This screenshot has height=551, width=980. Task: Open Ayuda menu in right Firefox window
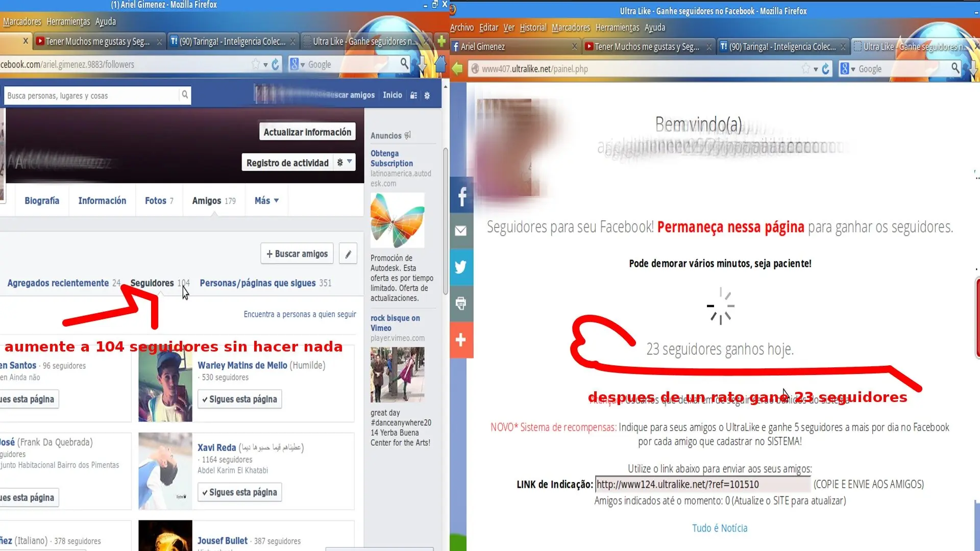pyautogui.click(x=655, y=28)
